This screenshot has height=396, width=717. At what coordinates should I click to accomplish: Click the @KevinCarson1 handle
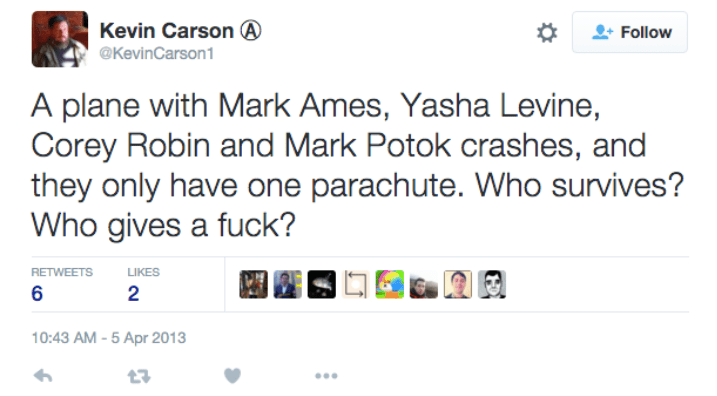click(x=157, y=54)
